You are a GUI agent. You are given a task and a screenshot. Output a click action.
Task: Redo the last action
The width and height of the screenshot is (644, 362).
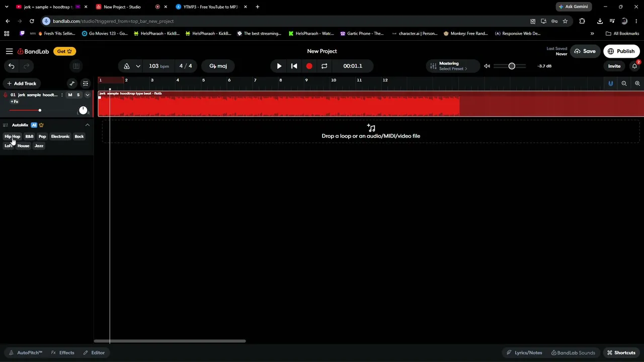(26, 66)
